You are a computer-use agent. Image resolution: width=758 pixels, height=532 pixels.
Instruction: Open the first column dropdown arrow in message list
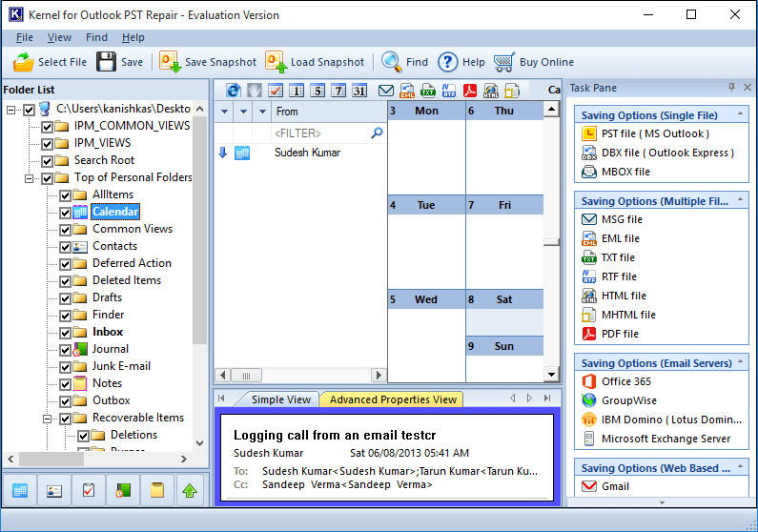224,112
